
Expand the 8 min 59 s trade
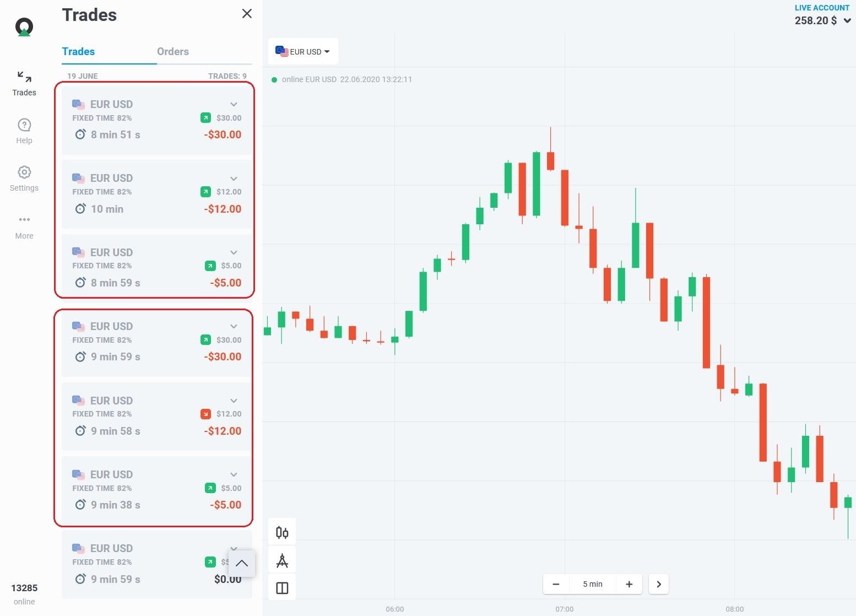click(x=234, y=252)
